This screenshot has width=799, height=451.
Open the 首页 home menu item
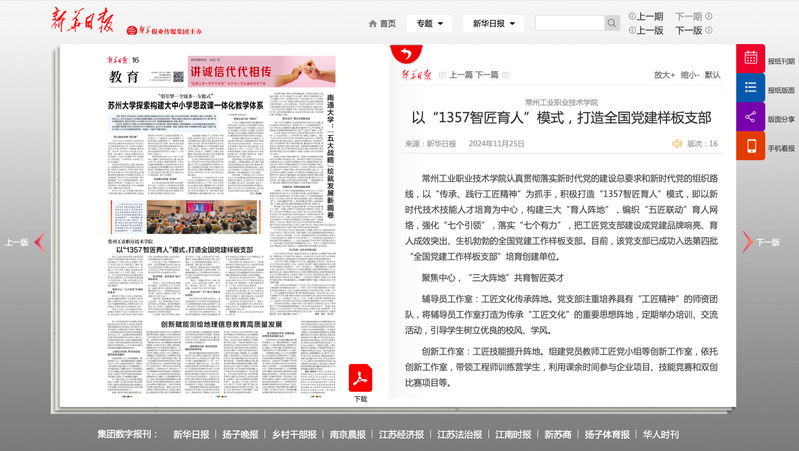pyautogui.click(x=382, y=23)
